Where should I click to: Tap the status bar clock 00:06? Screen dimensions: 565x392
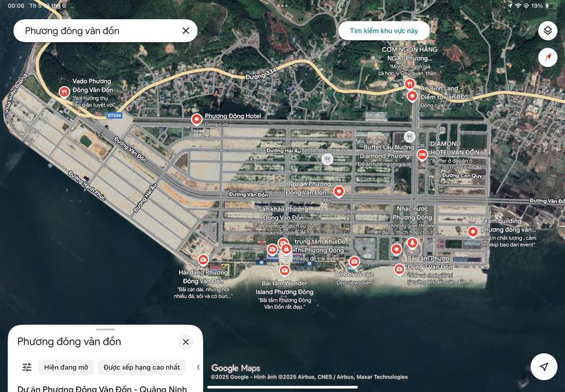pyautogui.click(x=16, y=6)
